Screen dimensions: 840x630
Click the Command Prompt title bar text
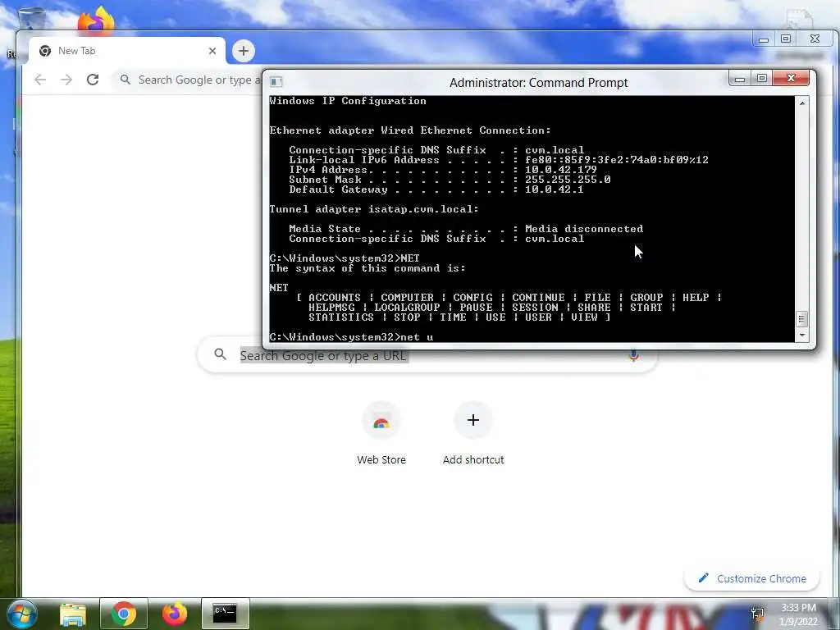tap(538, 83)
